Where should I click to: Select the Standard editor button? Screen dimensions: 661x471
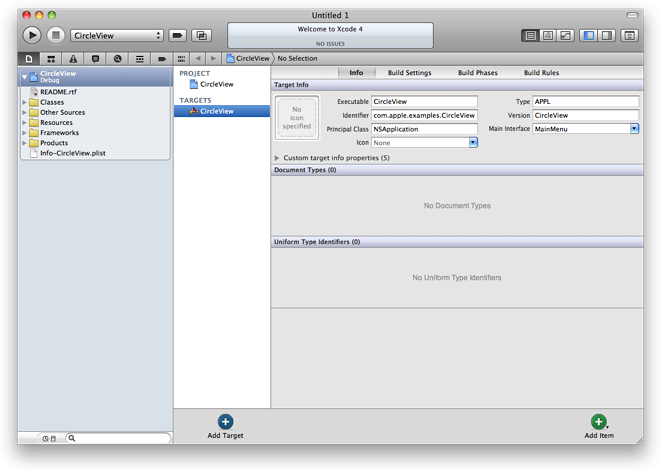(530, 35)
